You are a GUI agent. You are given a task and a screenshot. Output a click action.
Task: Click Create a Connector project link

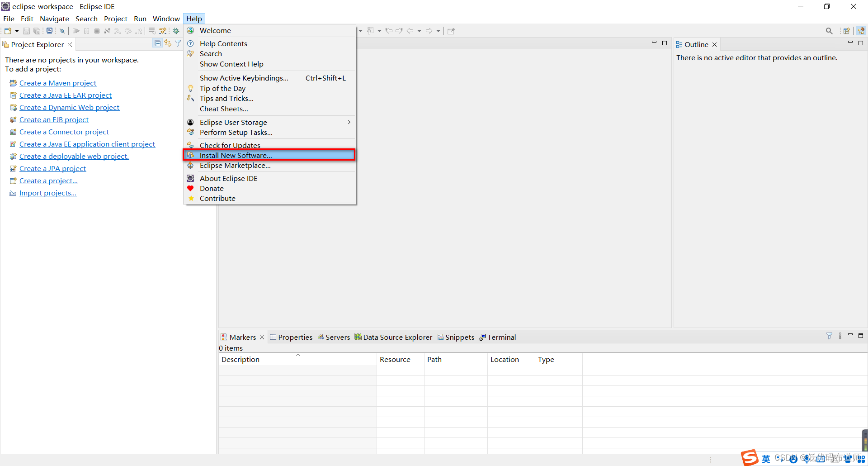pyautogui.click(x=64, y=132)
